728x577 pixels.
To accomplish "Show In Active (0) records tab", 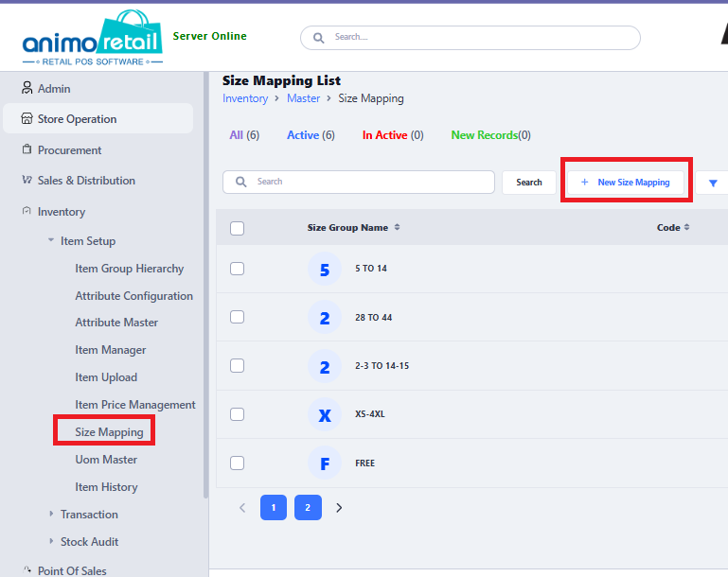I will (x=393, y=135).
